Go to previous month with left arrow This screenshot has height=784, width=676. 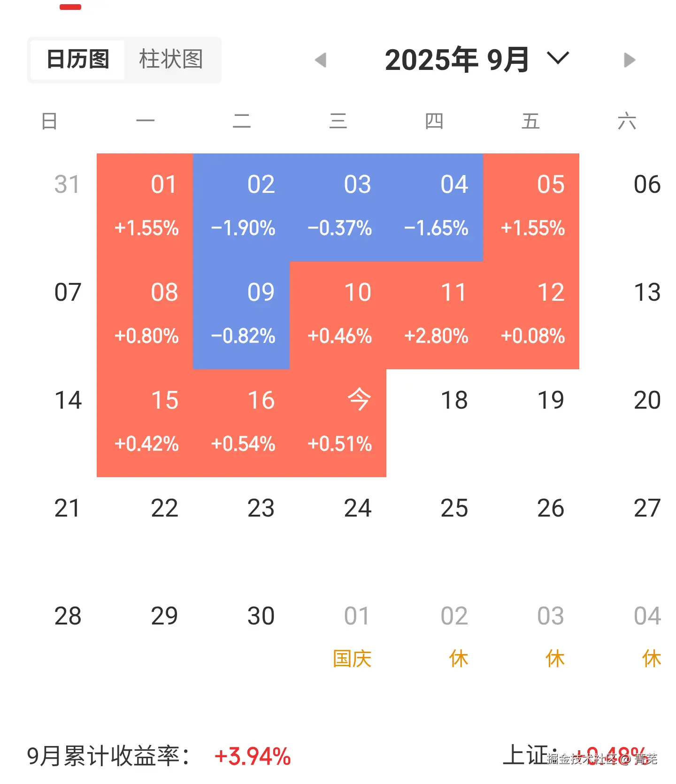pyautogui.click(x=321, y=60)
